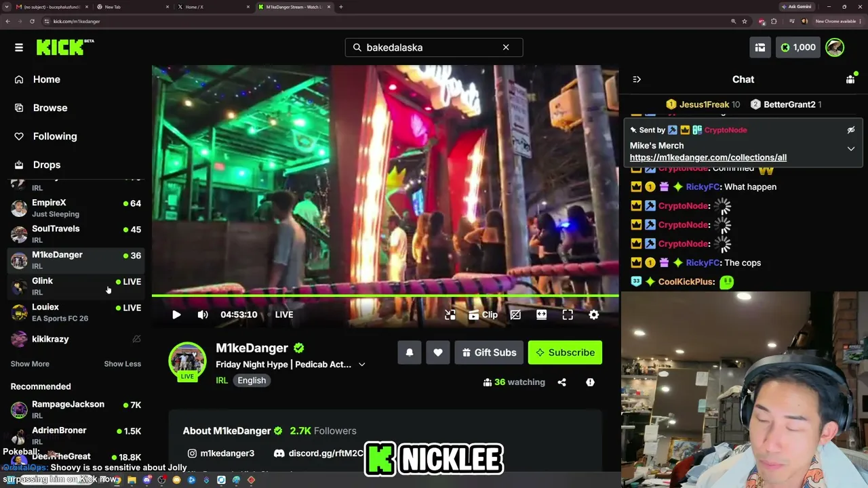Click RickyFC's 'What happen' username
868x488 pixels.
702,187
